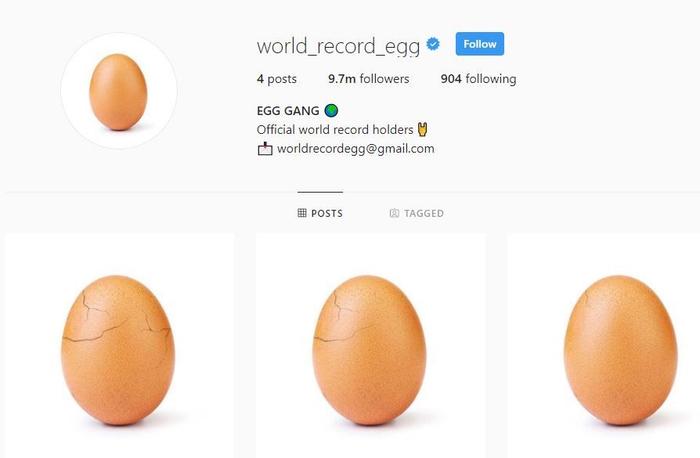Click the grid icon beside POSTS
Image resolution: width=700 pixels, height=458 pixels.
302,213
